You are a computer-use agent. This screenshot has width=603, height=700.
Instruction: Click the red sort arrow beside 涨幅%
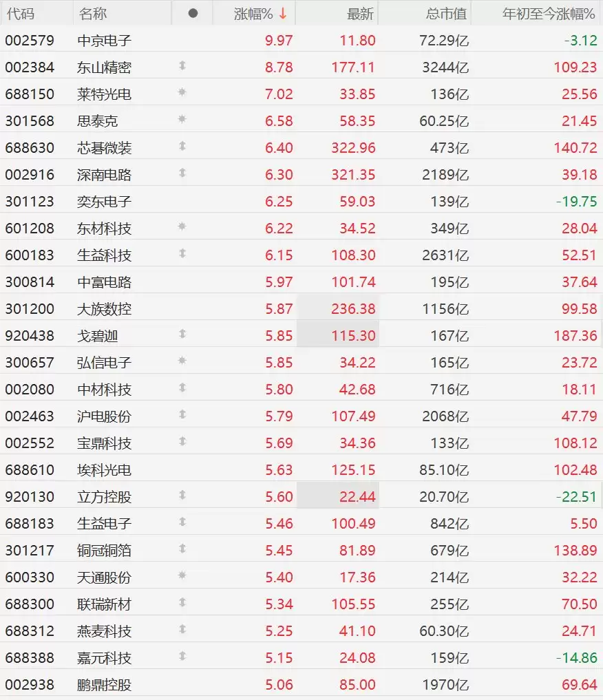283,14
